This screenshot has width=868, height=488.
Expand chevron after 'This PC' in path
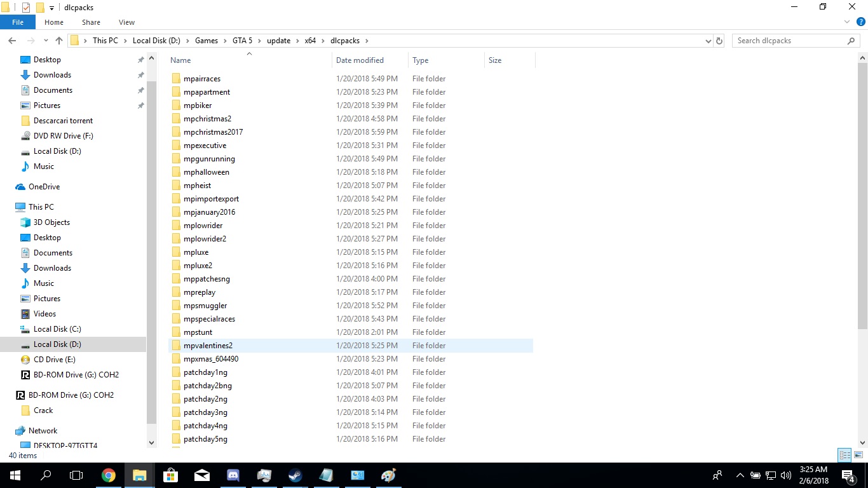[125, 41]
